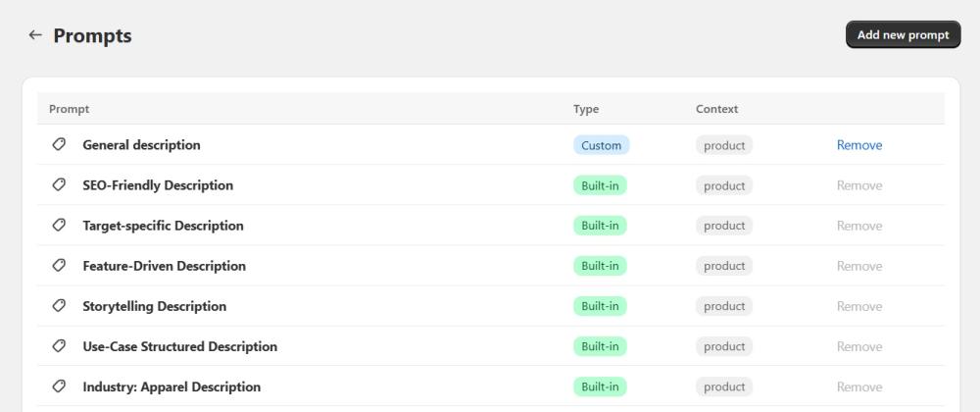Click the Built-in badge for SEO-Friendly Description
This screenshot has width=980, height=412.
click(x=600, y=185)
